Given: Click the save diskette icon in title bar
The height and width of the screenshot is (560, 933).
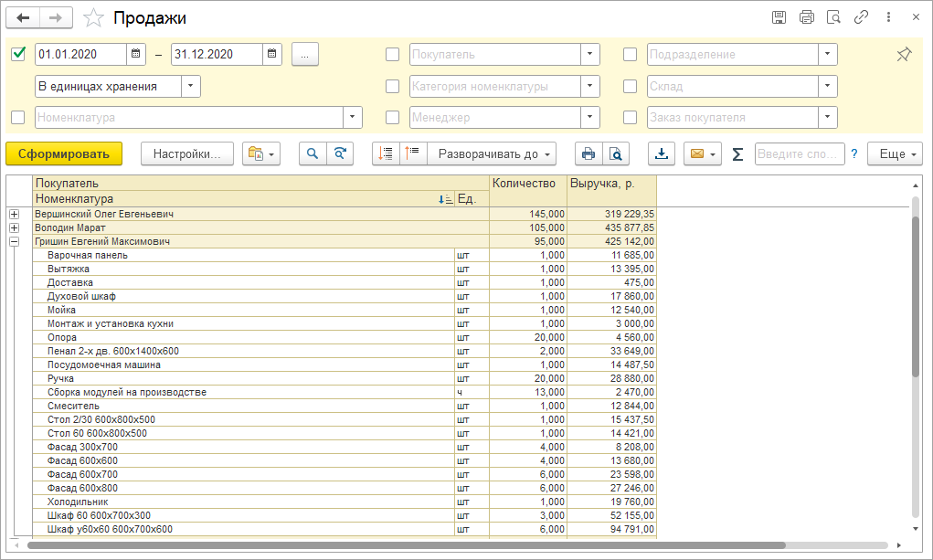Looking at the screenshot, I should click(x=779, y=17).
